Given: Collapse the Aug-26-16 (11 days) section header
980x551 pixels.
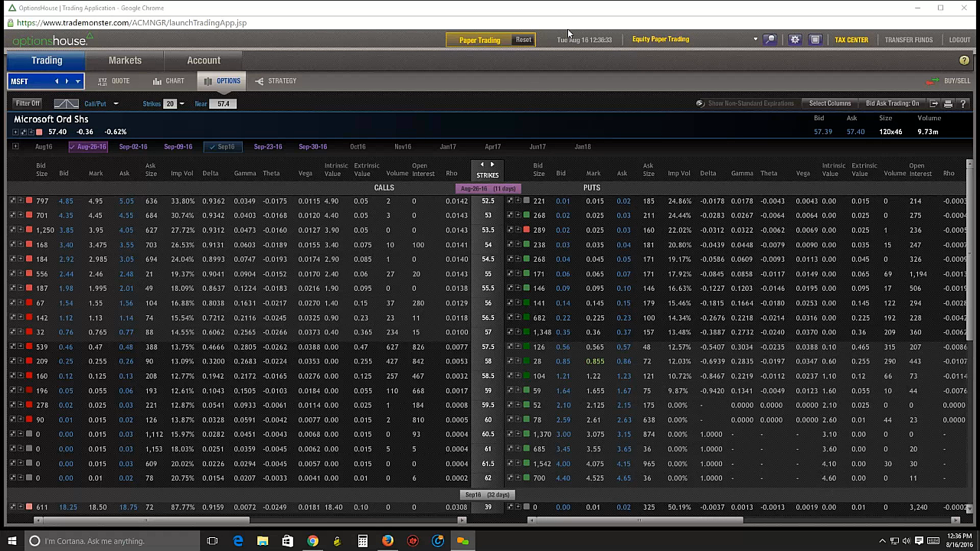Looking at the screenshot, I should (488, 188).
